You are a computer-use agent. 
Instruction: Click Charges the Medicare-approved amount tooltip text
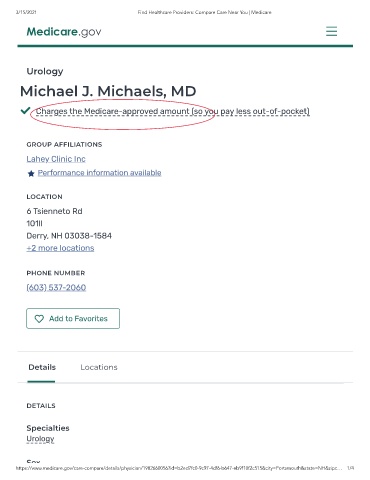(173, 111)
